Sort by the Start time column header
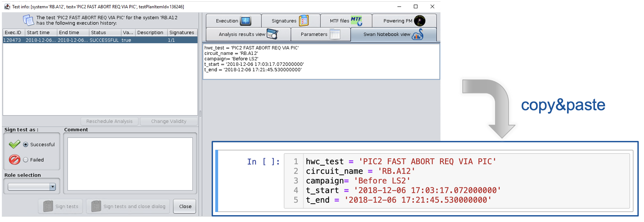 pyautogui.click(x=41, y=33)
